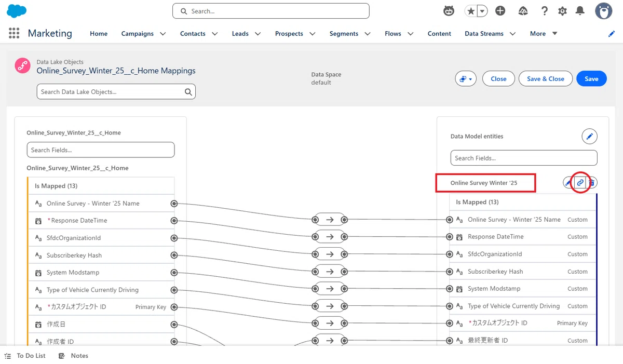
Task: Expand the Contacts tab chevron
Action: [215, 34]
